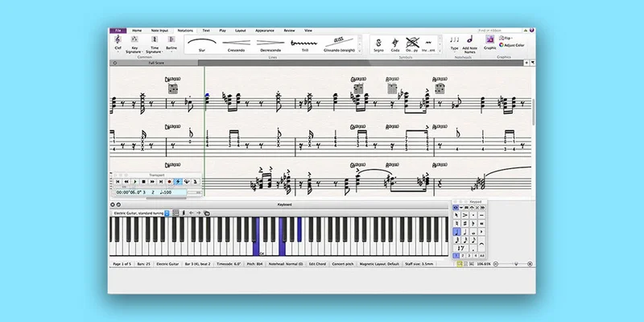Open the Clef gallery in the ribbon
644x322 pixels.
click(x=118, y=43)
